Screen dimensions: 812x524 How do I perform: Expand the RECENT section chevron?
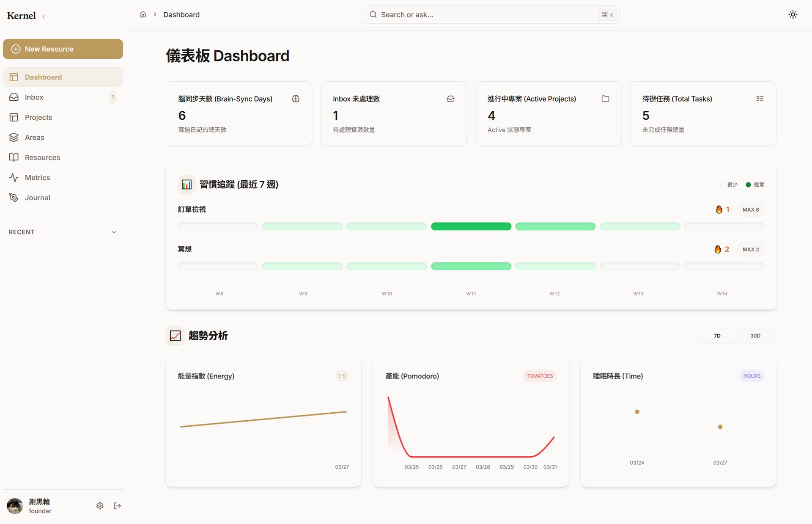114,232
